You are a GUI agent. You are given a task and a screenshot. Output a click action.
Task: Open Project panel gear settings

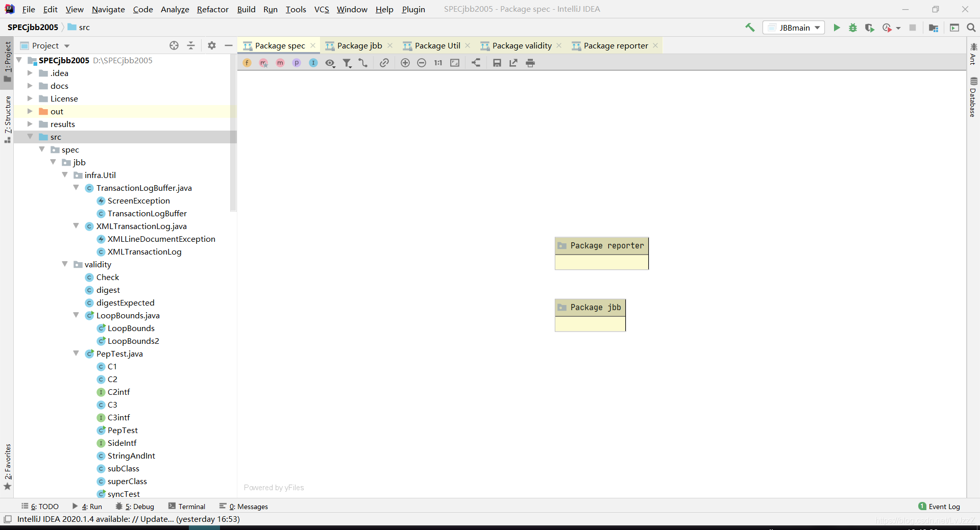pos(212,45)
